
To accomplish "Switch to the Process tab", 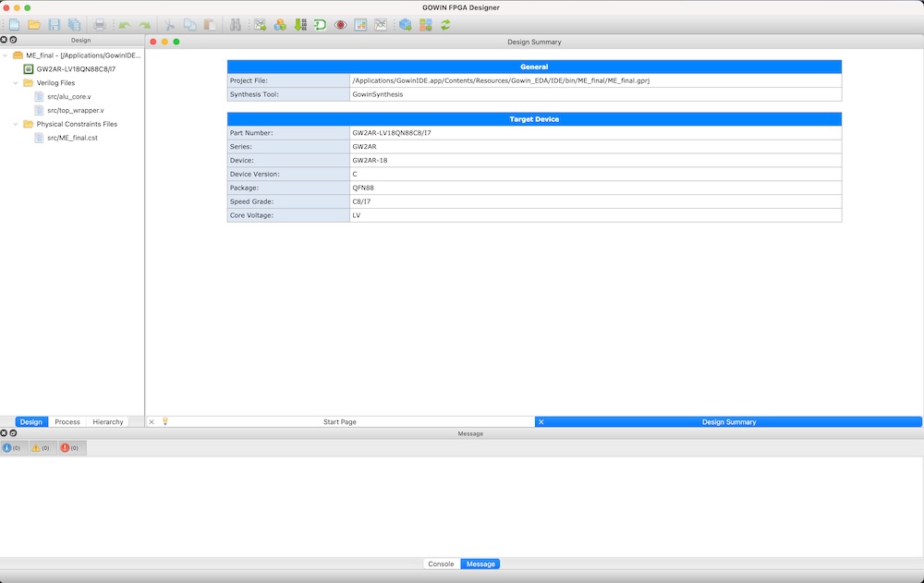I will pos(67,422).
